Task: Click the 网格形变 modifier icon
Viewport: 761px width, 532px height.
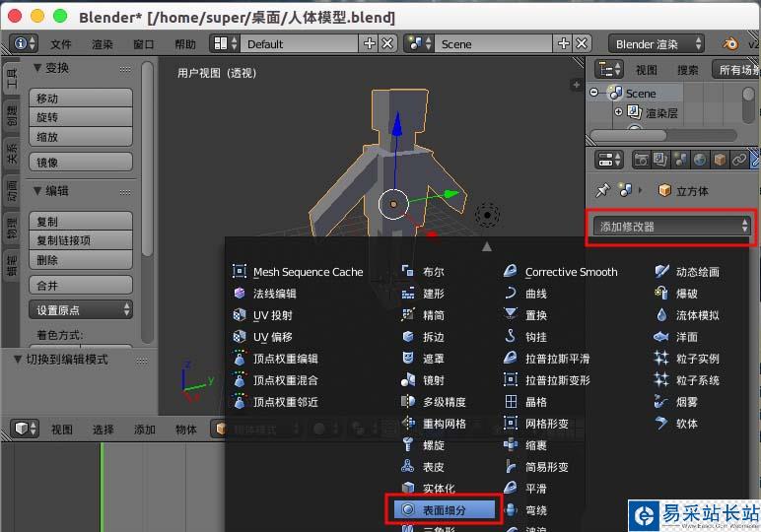Action: pos(511,423)
